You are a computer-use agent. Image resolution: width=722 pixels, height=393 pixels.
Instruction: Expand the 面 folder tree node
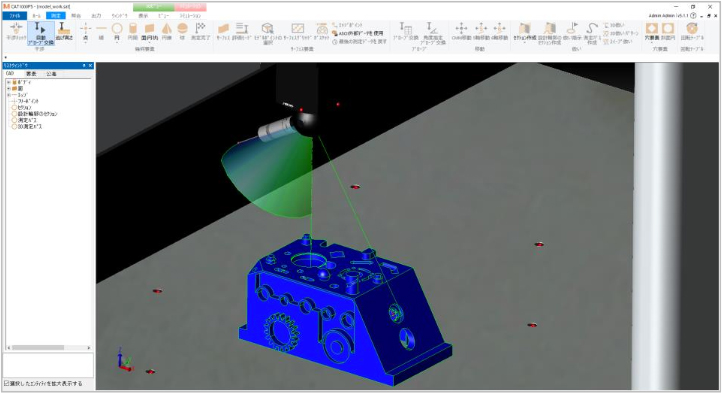pos(9,88)
